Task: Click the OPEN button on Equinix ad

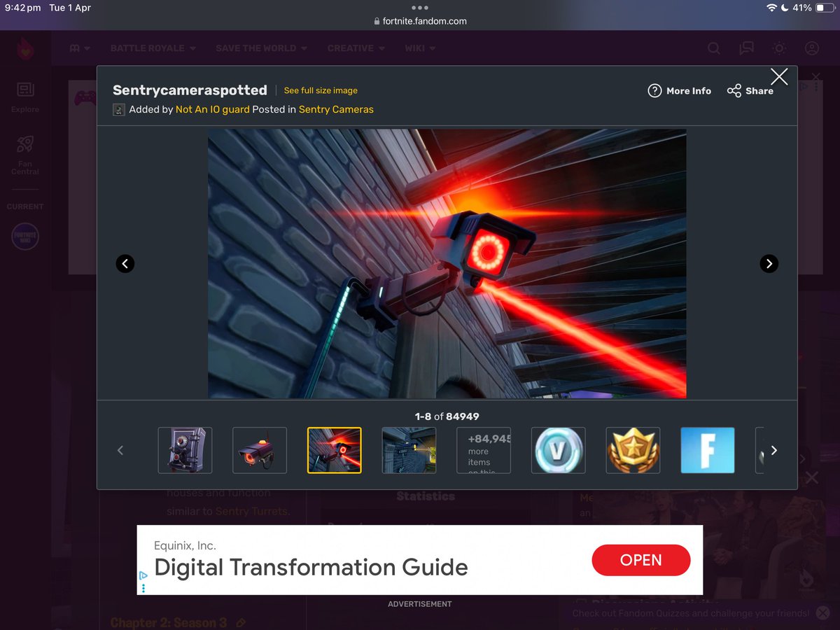Action: [641, 560]
